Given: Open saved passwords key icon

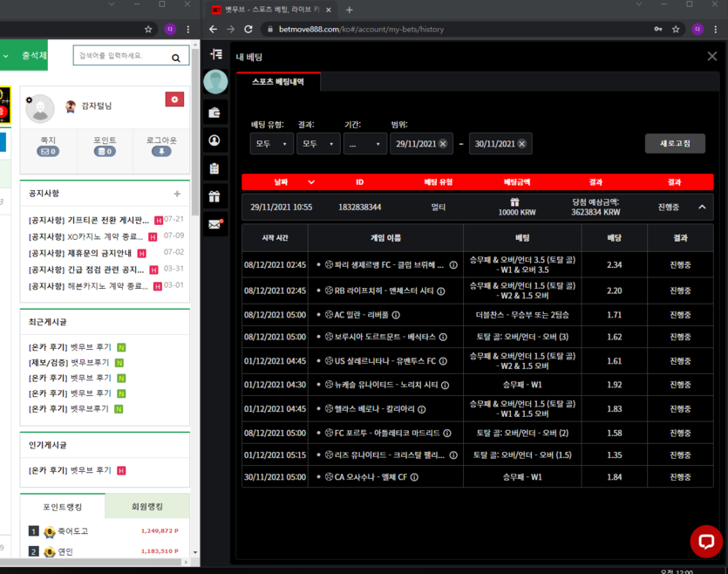Looking at the screenshot, I should (658, 30).
